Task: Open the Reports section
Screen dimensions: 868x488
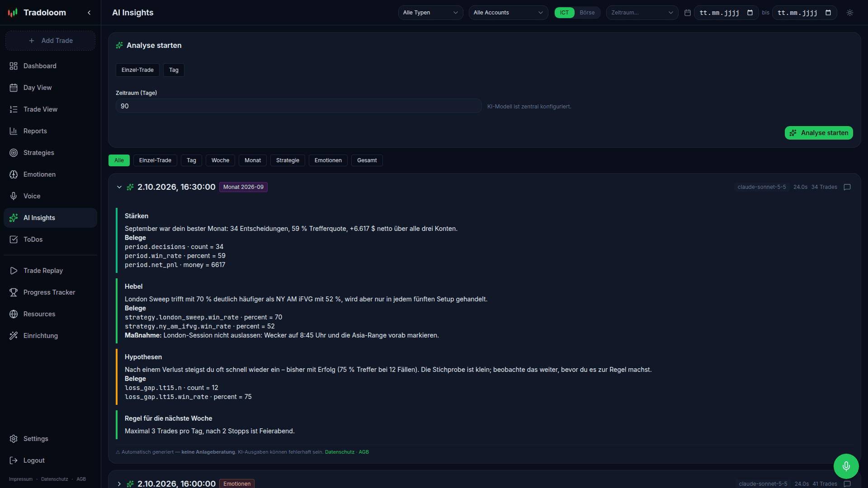Action: point(50,131)
